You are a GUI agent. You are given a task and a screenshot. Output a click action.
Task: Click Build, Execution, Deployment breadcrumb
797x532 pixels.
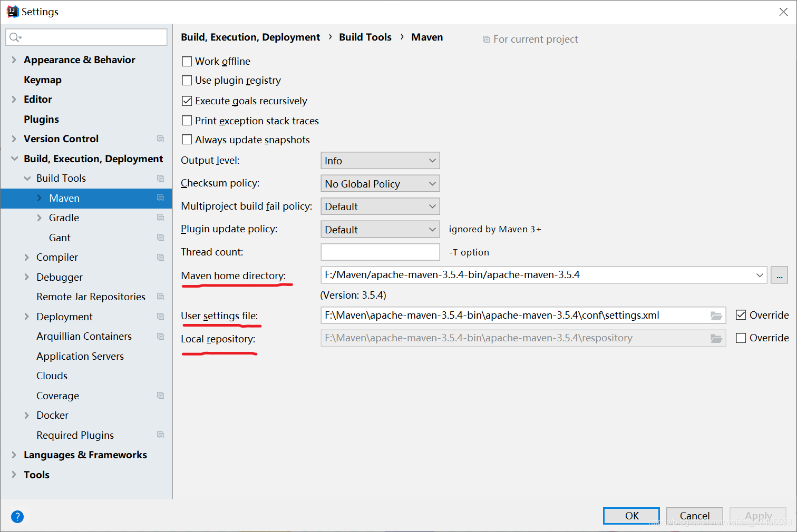click(x=250, y=37)
